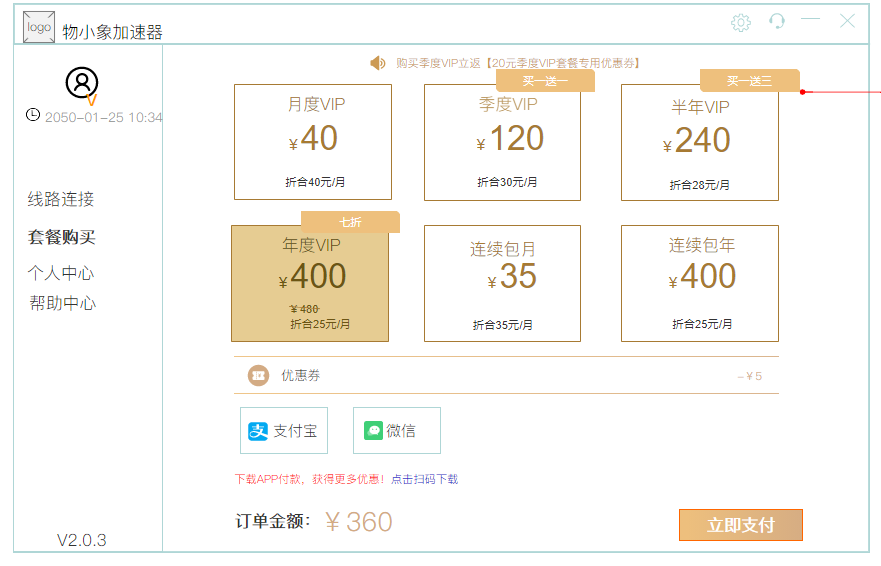The width and height of the screenshot is (881, 566).
Task: Click the WeChat logo icon
Action: pyautogui.click(x=374, y=431)
